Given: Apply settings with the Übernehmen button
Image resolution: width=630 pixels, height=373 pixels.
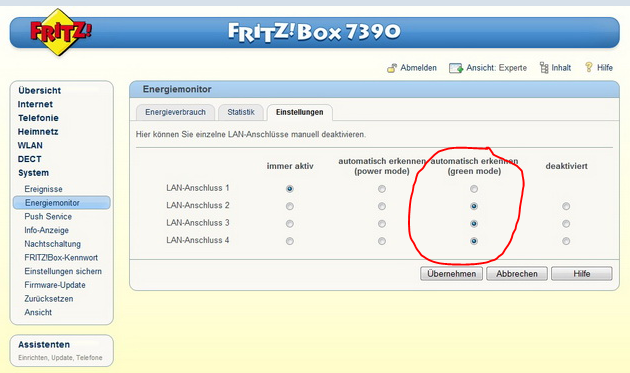Looking at the screenshot, I should tap(452, 274).
